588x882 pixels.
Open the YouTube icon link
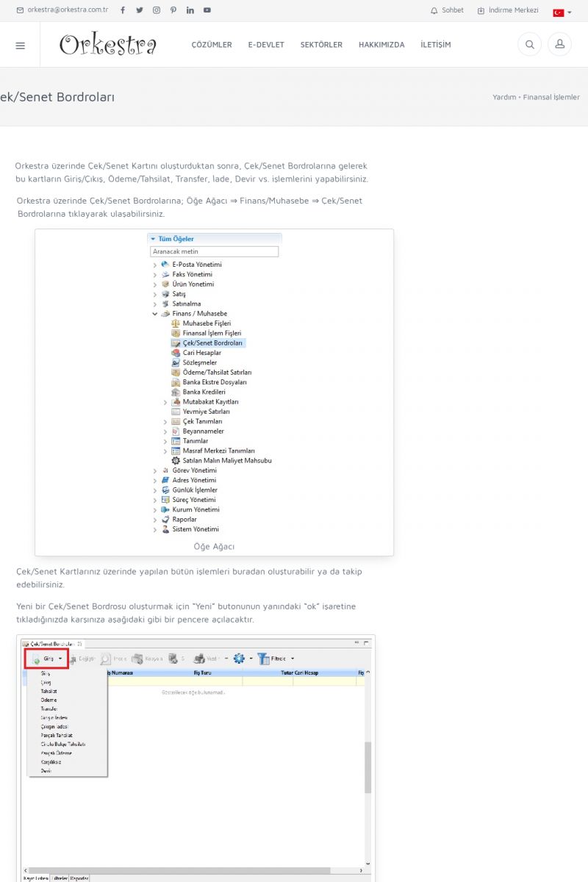click(207, 10)
